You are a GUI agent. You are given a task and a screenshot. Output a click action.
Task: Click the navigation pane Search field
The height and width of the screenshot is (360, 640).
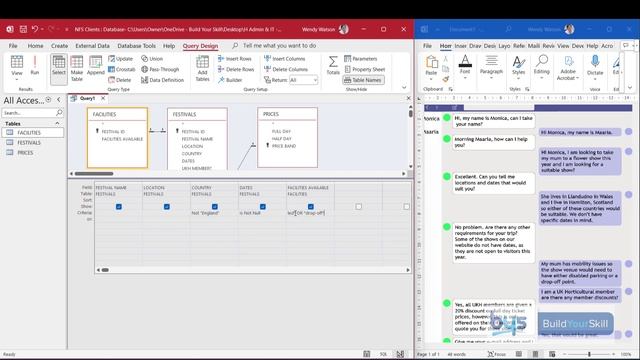(32, 113)
